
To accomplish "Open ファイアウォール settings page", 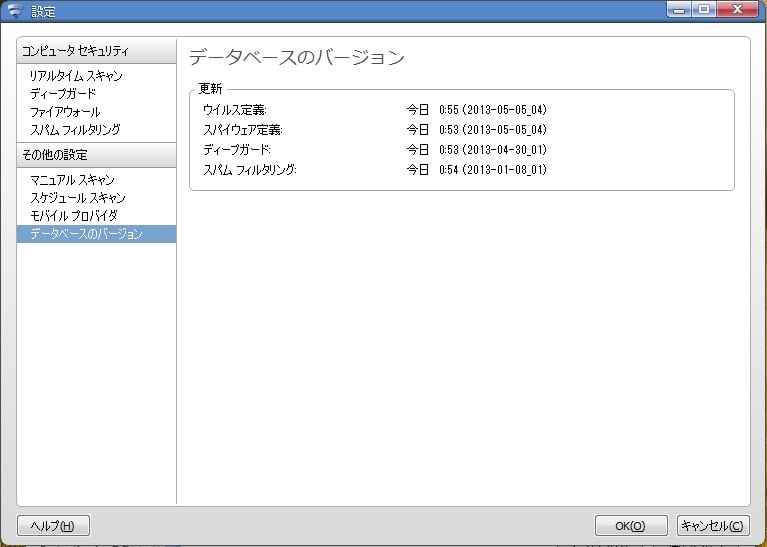I will 65,112.
